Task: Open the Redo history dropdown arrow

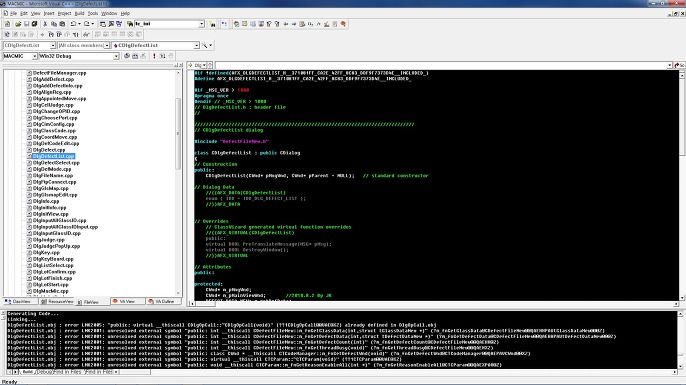Action: [92, 24]
